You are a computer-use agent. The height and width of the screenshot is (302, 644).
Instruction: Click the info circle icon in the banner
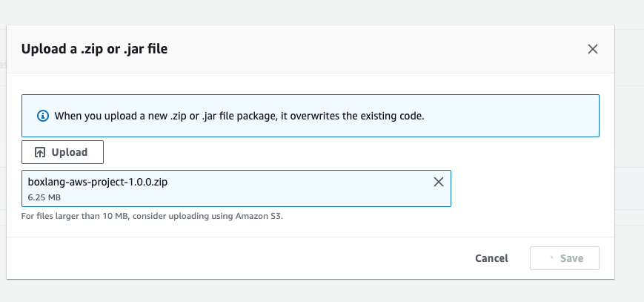point(43,116)
